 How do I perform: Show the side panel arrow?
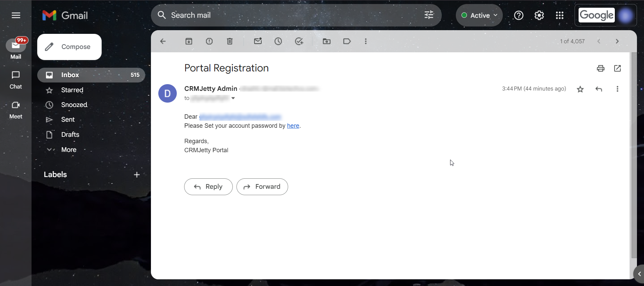pos(639,274)
